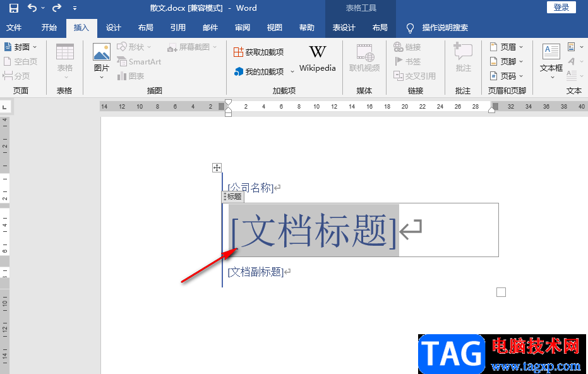Open the 屏幕截图 screenshot menu

coord(193,47)
